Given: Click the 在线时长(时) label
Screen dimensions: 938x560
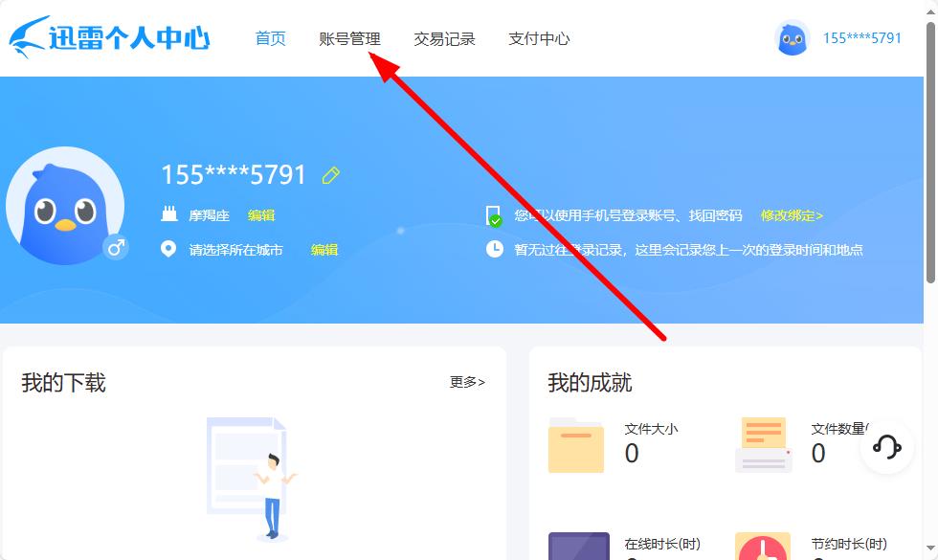Looking at the screenshot, I should pyautogui.click(x=662, y=544).
